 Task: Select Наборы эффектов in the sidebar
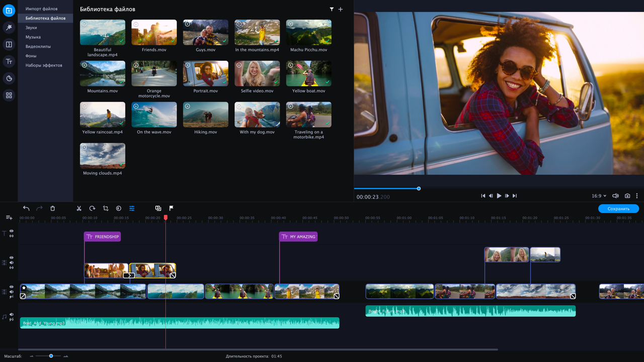[44, 65]
